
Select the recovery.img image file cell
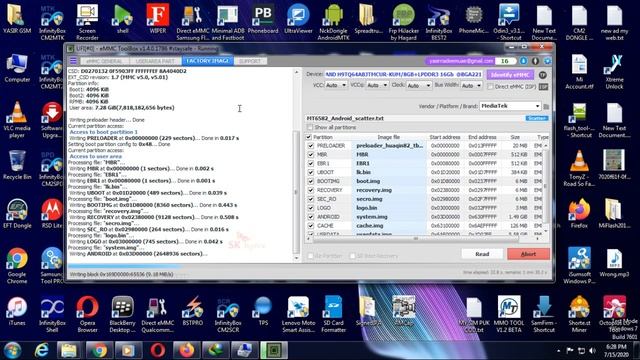389,190
